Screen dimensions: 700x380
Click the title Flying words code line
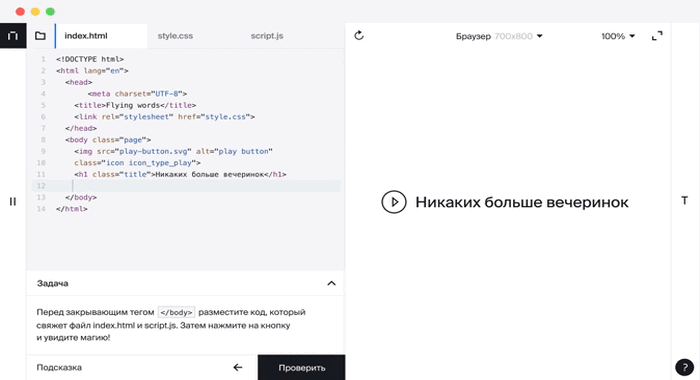135,105
